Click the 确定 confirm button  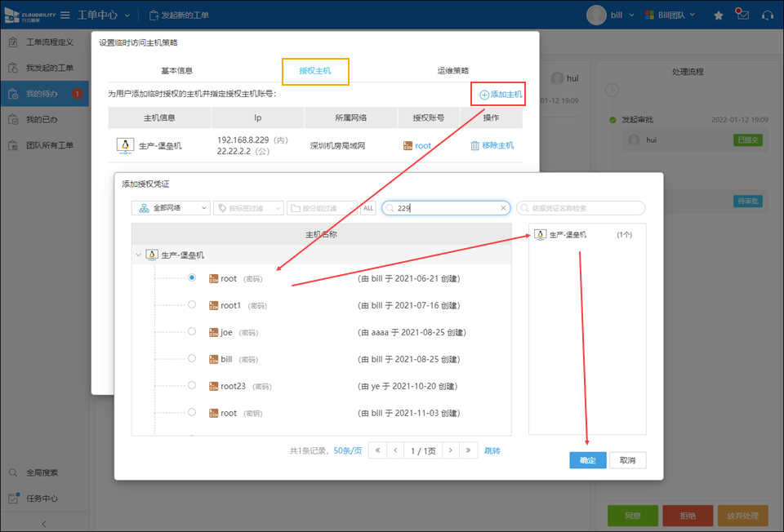(587, 460)
